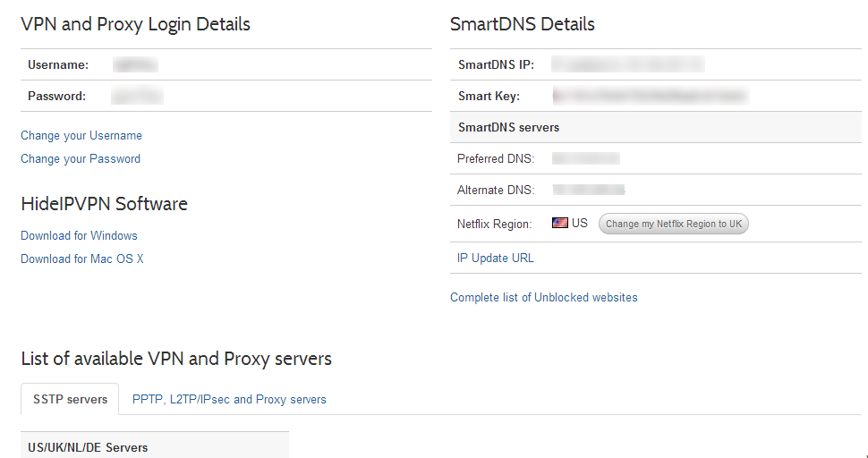The image size is (868, 458).
Task: Open the Change your Password link
Action: [x=81, y=158]
